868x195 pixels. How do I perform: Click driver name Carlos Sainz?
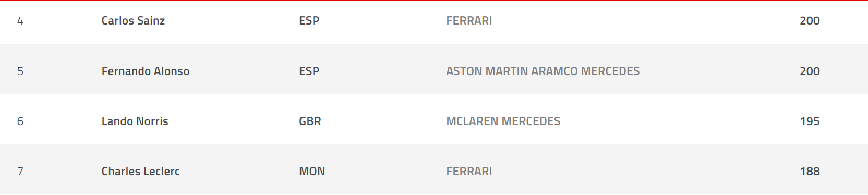[133, 21]
